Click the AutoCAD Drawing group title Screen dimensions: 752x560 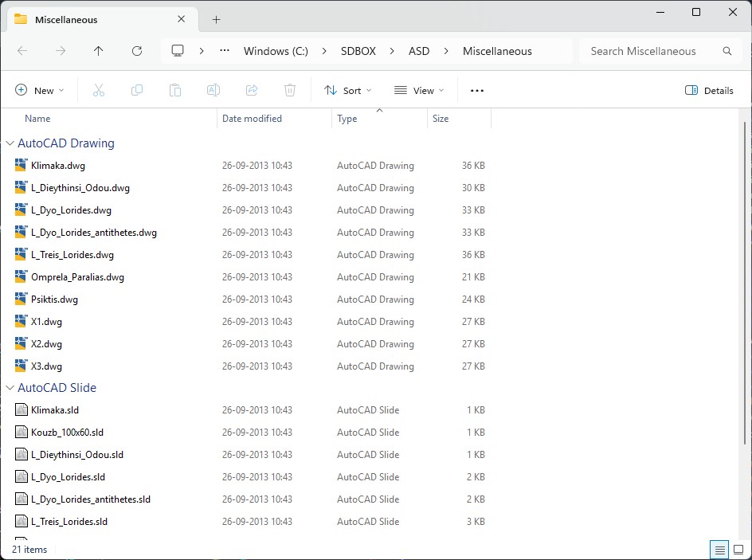(65, 143)
